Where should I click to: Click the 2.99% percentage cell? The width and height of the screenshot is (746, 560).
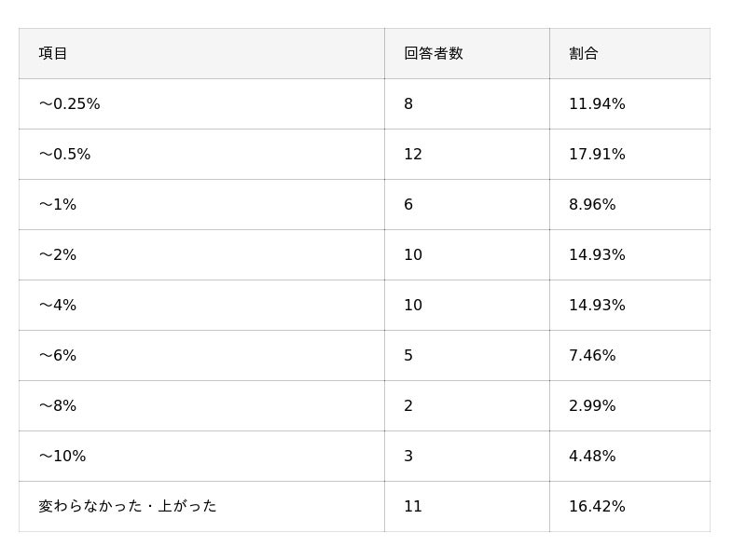pyautogui.click(x=592, y=406)
